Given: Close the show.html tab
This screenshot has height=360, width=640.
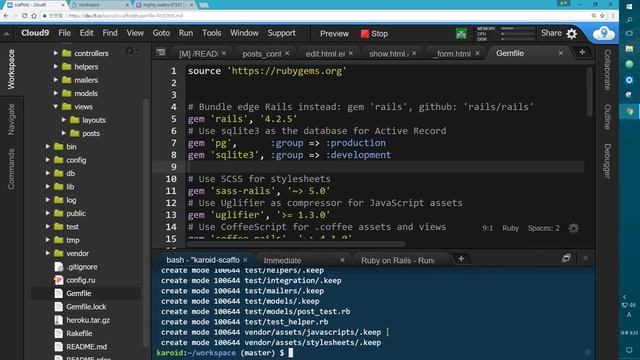Looking at the screenshot, I should coord(414,53).
